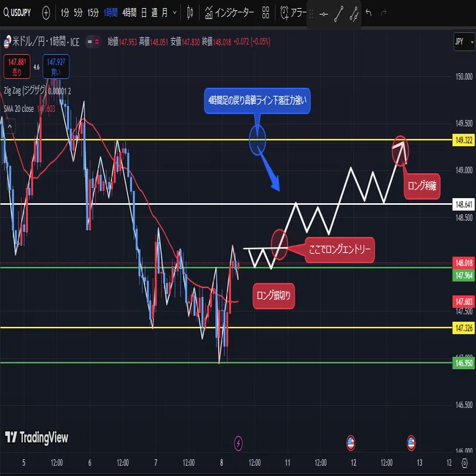The width and height of the screenshot is (476, 476).
Task: Select the Zig Zag indicator legend
Action: click(37, 91)
